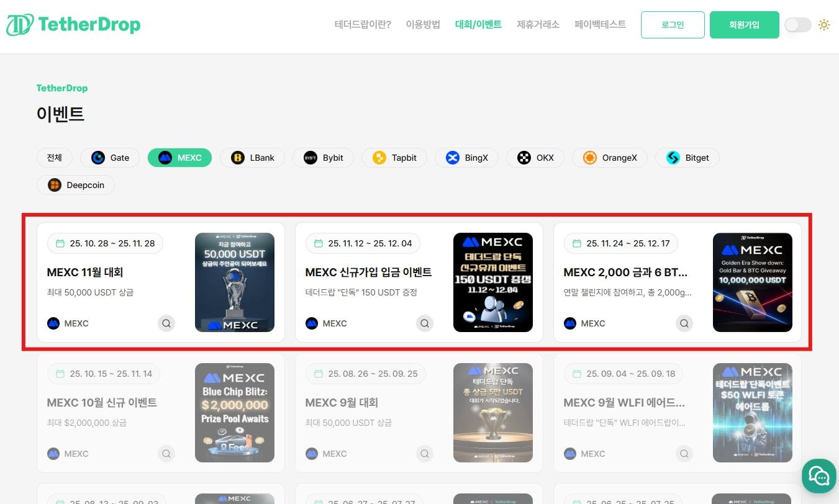This screenshot has height=504, width=839.
Task: Open the chat support bubble icon
Action: pos(819,475)
